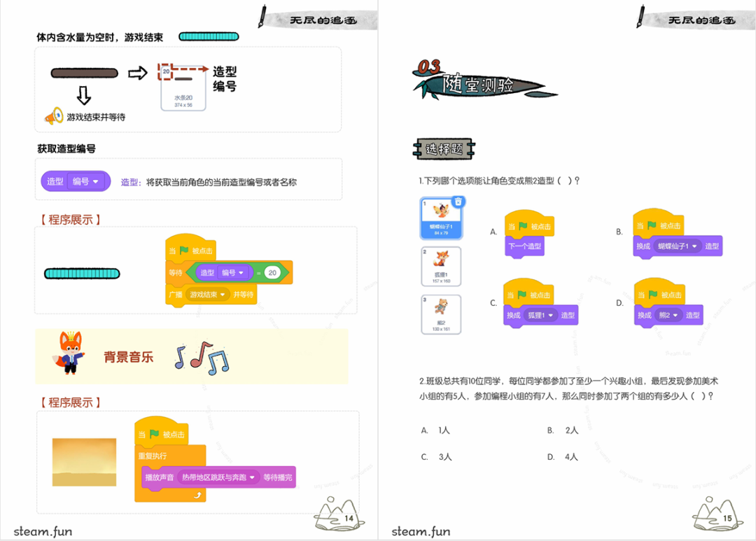Click the loop arrow in the 重复执行 block
The height and width of the screenshot is (541, 756).
pyautogui.click(x=197, y=495)
